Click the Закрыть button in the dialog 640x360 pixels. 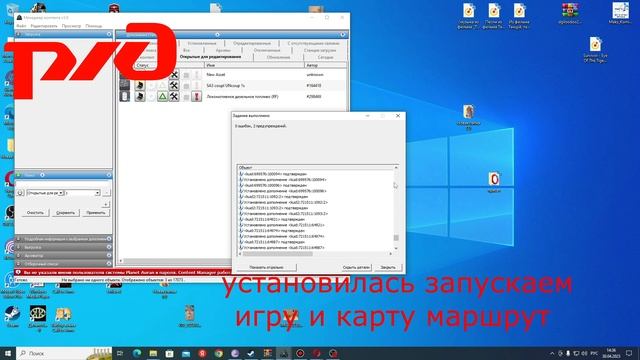click(388, 267)
